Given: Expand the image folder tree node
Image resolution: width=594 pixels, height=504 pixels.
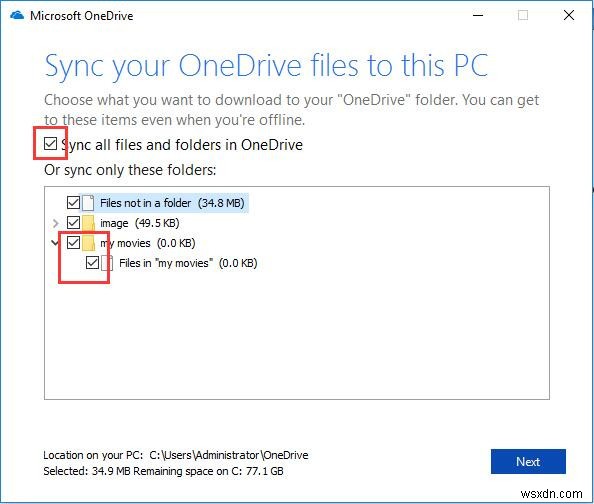Looking at the screenshot, I should [x=56, y=223].
